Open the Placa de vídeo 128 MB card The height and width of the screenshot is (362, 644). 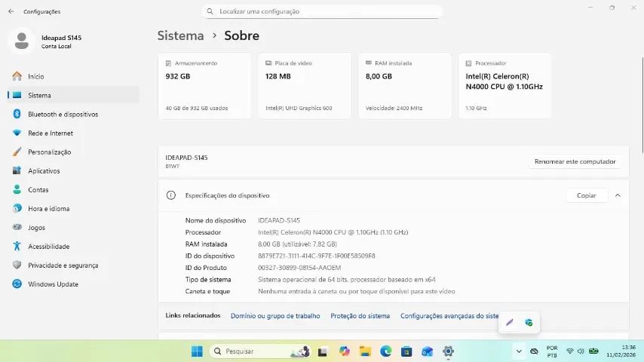tap(305, 86)
